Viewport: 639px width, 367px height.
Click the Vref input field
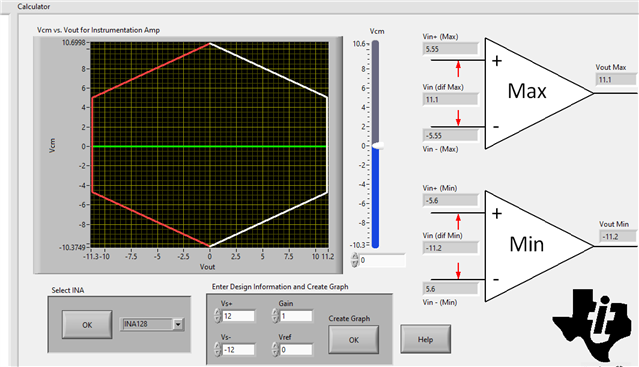click(296, 349)
